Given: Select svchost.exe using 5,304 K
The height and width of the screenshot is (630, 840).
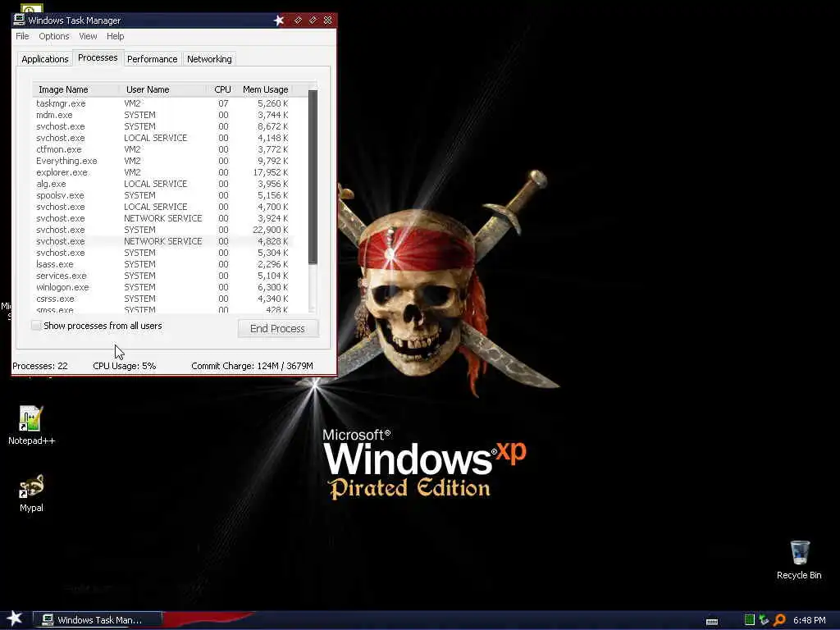Looking at the screenshot, I should click(163, 253).
